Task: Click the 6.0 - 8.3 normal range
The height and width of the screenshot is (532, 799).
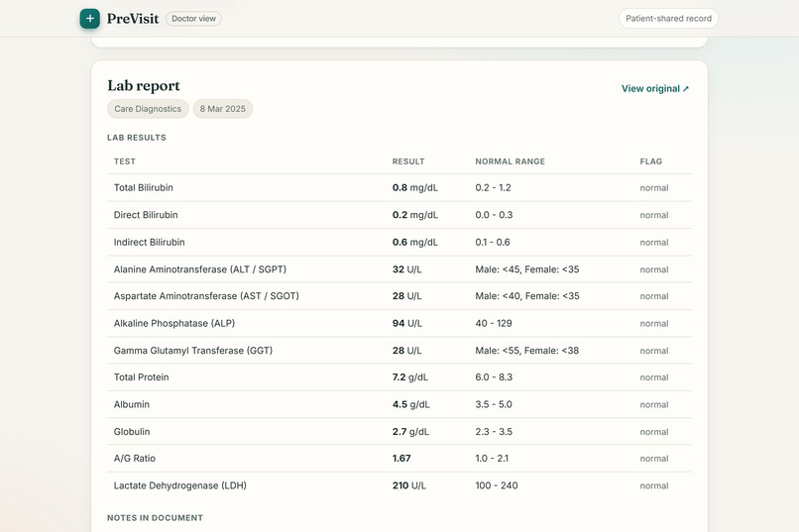Action: pos(494,377)
